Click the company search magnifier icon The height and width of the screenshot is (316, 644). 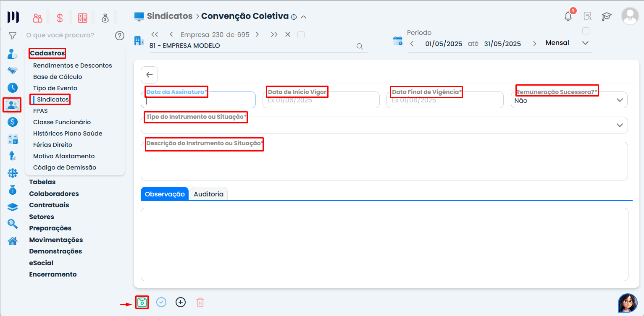360,46
